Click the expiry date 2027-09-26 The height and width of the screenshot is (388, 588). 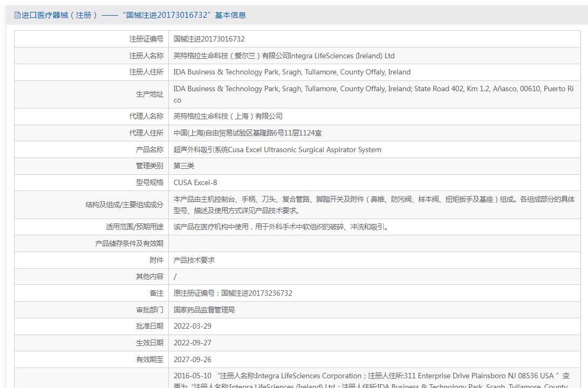click(193, 359)
